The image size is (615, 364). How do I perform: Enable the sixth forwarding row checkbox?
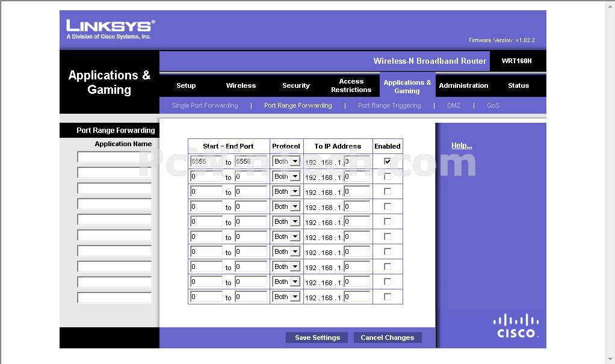click(x=388, y=236)
